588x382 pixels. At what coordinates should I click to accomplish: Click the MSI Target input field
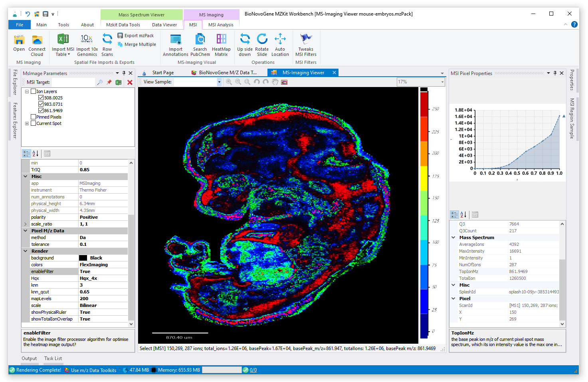coord(73,82)
